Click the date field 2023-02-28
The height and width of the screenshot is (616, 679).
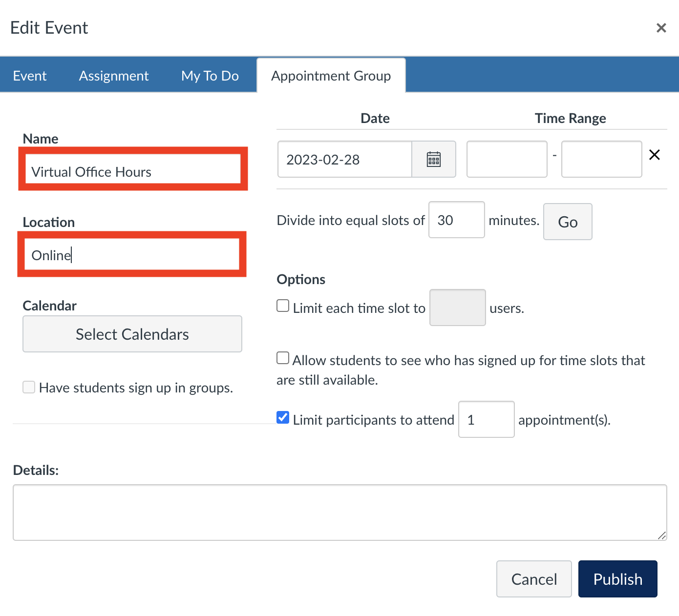345,159
